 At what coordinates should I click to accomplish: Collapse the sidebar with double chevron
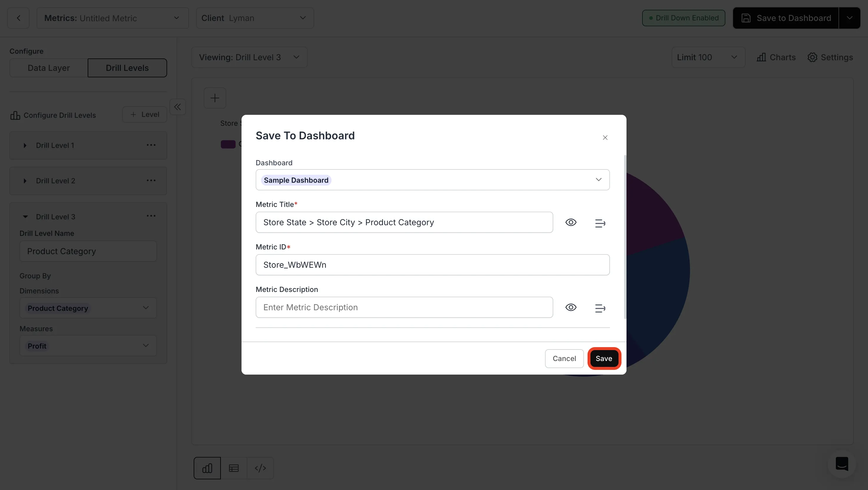(x=177, y=107)
